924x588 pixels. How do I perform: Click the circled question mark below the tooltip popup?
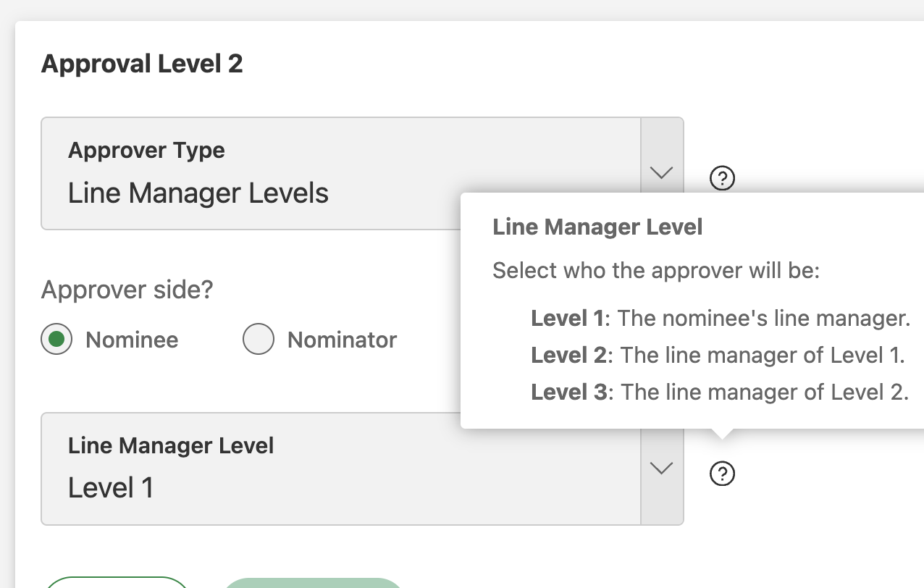(722, 474)
